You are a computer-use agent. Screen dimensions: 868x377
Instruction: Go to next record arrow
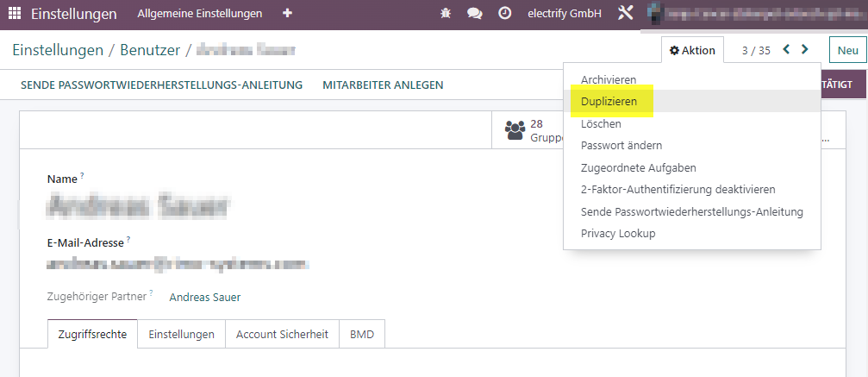pyautogui.click(x=805, y=50)
